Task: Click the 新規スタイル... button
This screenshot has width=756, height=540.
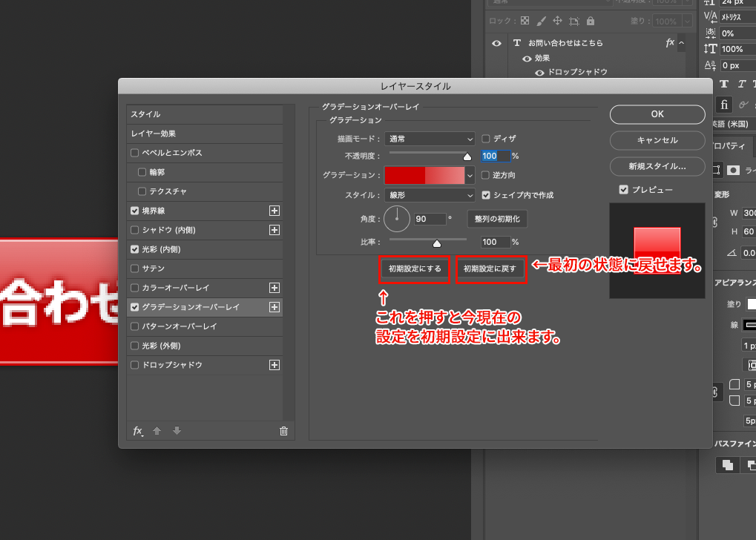Action: [x=657, y=166]
